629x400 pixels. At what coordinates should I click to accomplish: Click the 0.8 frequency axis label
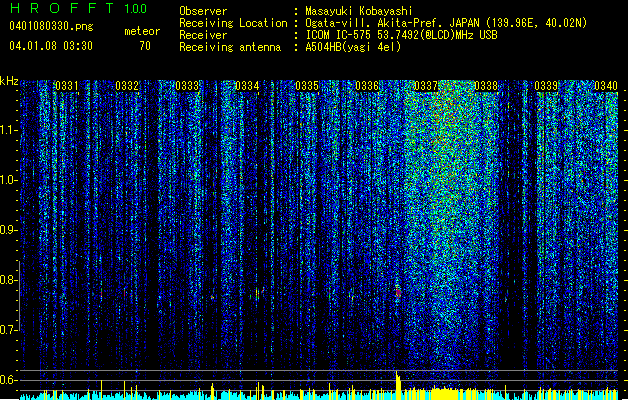coord(8,280)
